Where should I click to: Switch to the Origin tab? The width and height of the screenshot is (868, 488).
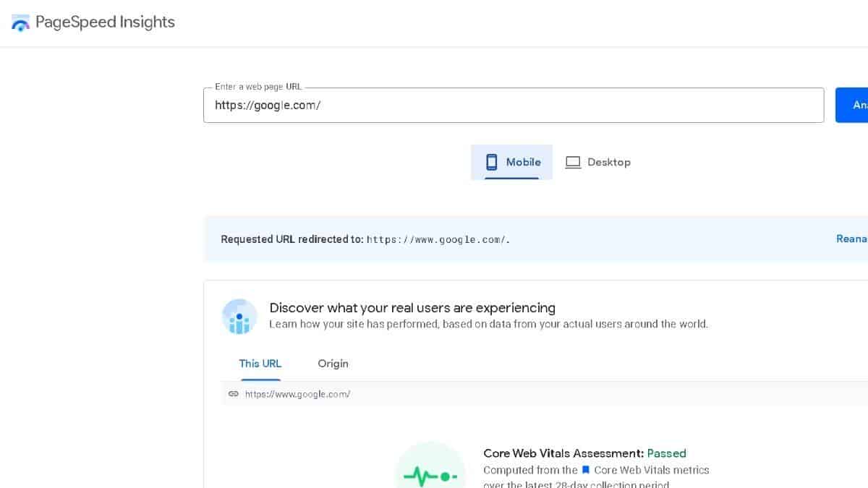point(333,364)
